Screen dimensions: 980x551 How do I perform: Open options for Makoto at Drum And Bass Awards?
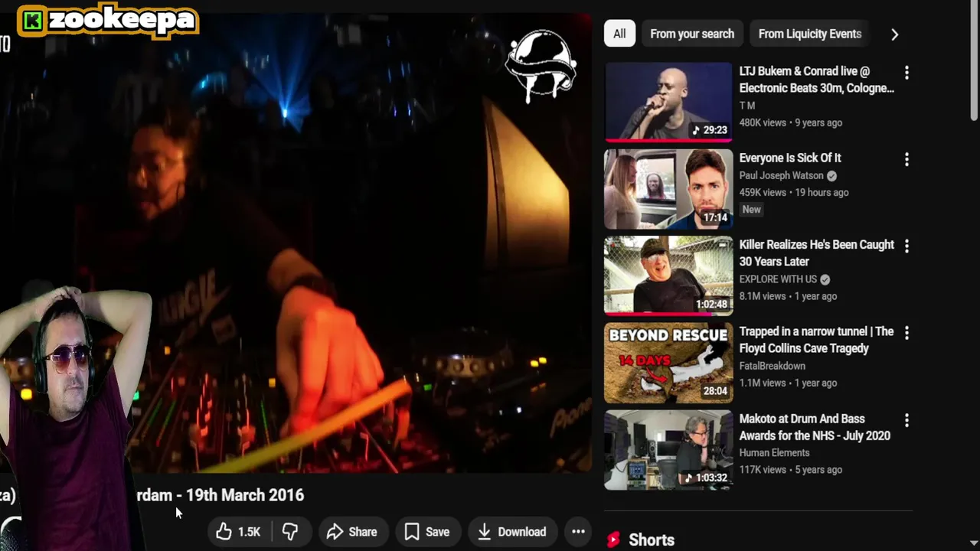click(x=906, y=420)
